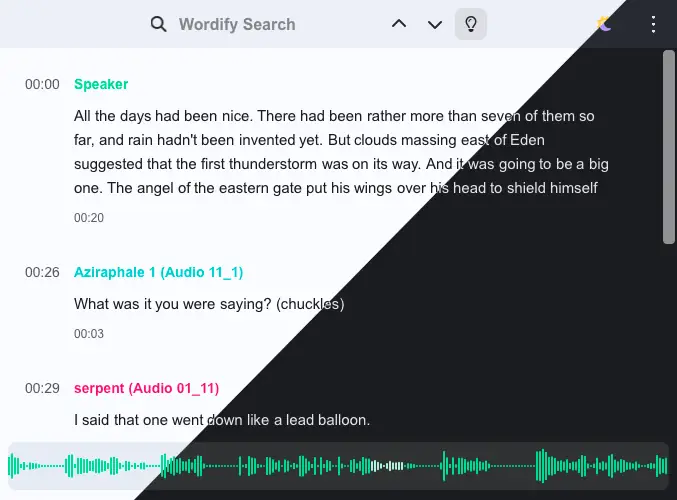Jump to timestamp 00:26
Viewport: 677px width, 500px height.
pos(42,272)
